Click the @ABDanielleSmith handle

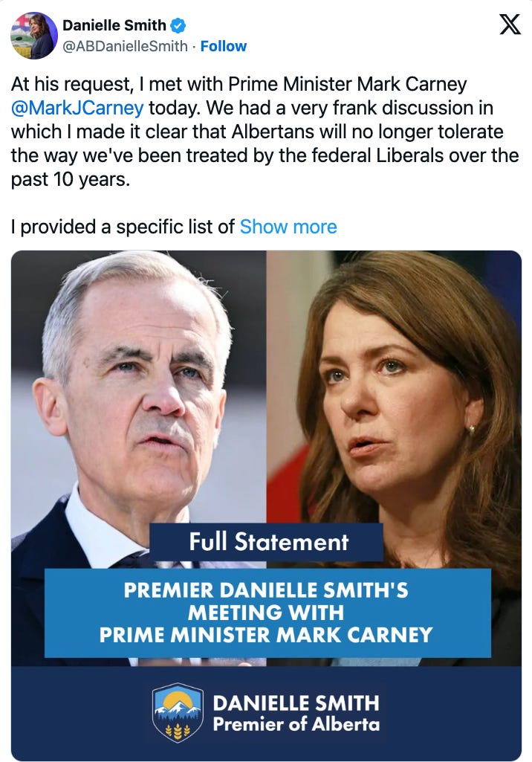[x=125, y=46]
